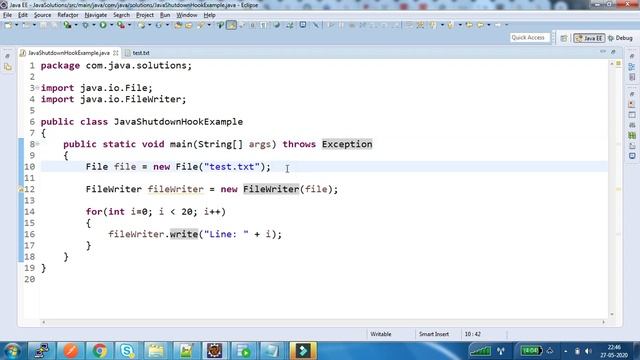Click the Debug bug toolbar icon

85,25
